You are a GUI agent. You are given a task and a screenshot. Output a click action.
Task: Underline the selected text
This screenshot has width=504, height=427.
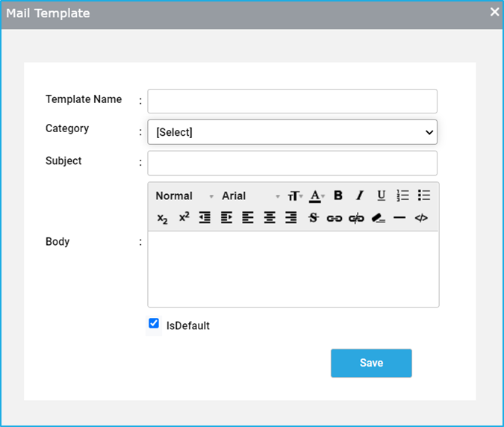click(x=381, y=196)
